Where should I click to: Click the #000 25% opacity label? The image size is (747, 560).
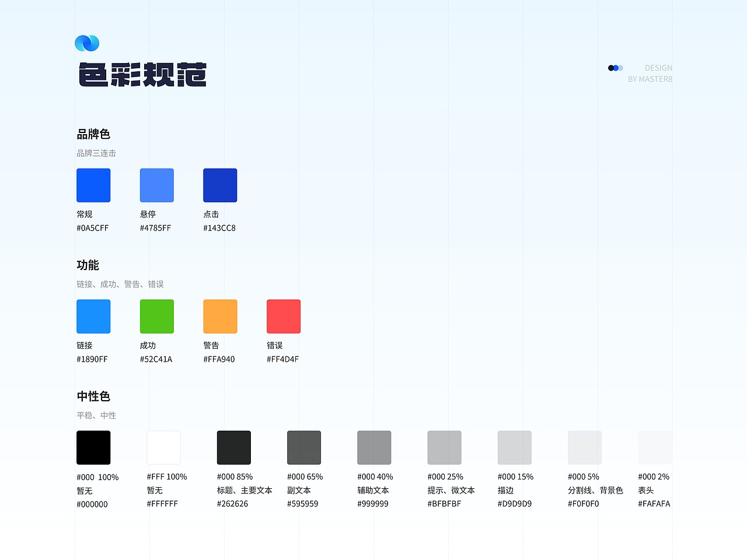click(446, 477)
